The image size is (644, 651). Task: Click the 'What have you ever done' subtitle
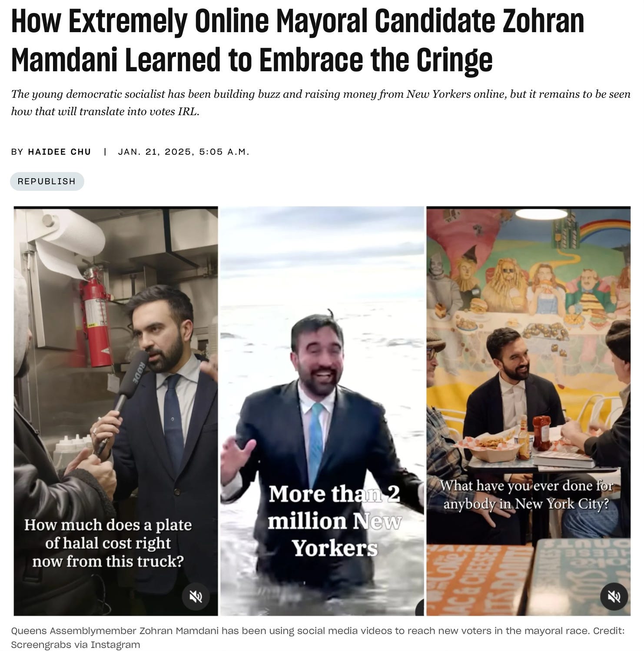[526, 495]
